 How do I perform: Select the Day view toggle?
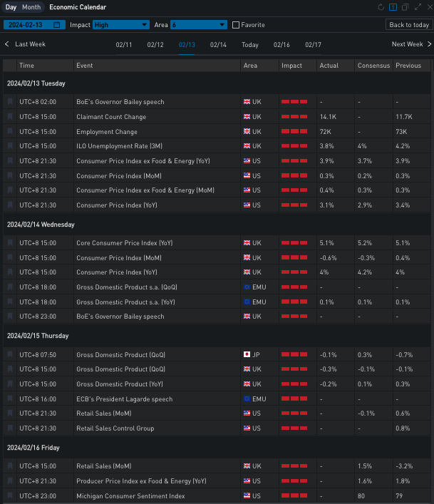[x=11, y=7]
